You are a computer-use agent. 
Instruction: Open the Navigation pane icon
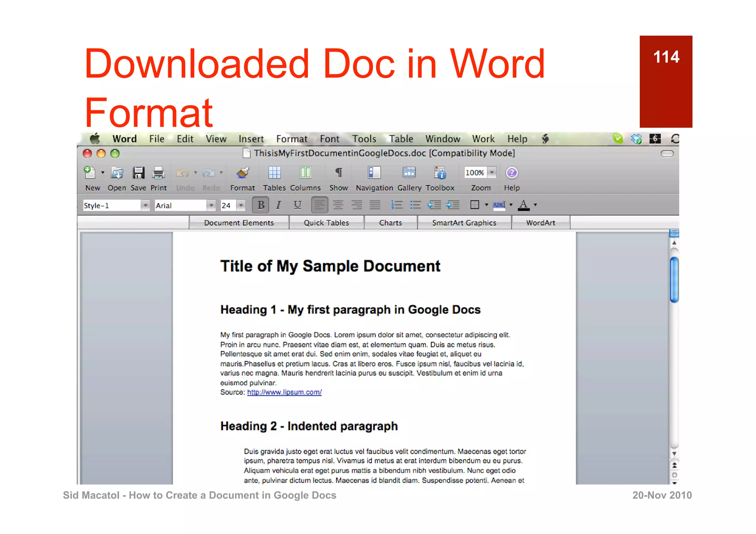click(374, 173)
